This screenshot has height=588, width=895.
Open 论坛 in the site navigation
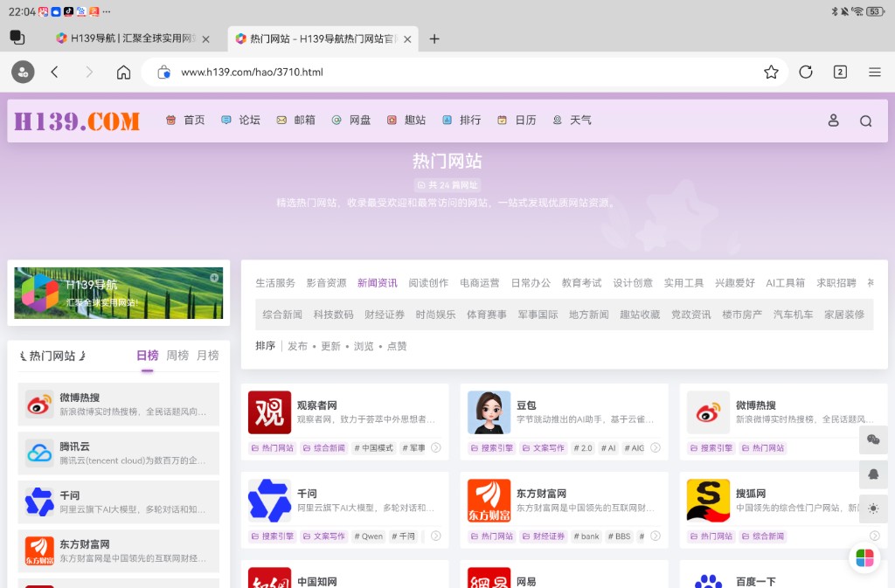coord(240,121)
